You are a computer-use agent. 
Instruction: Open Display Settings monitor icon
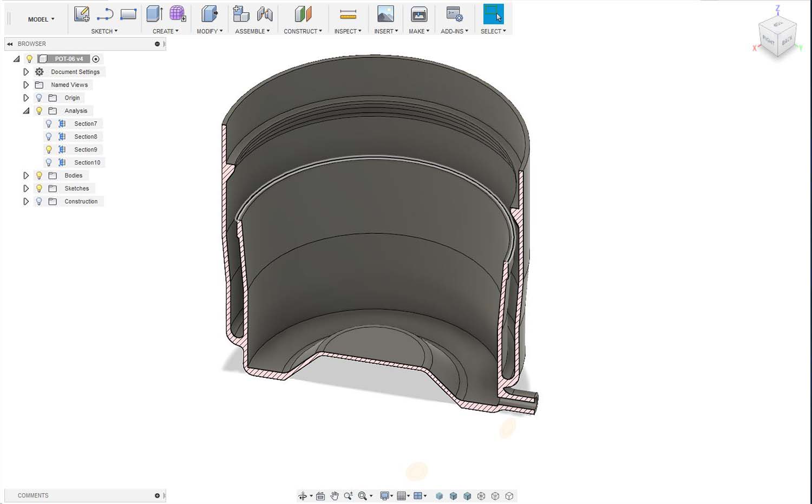[384, 496]
